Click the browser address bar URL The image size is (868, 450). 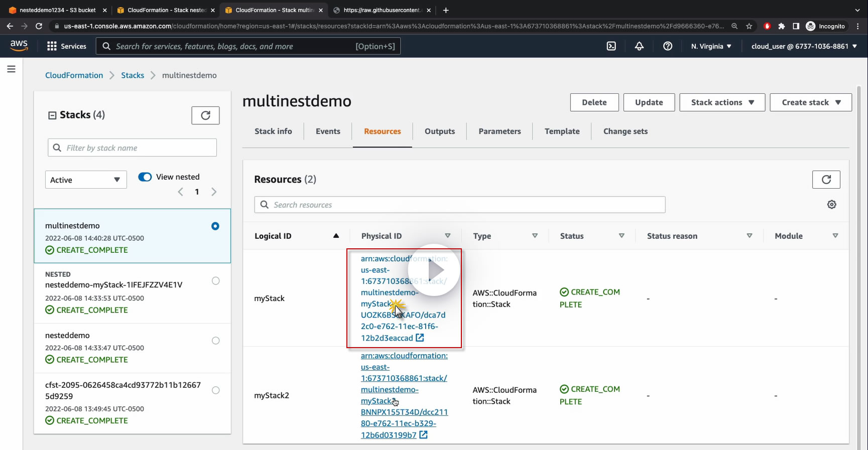coord(394,26)
